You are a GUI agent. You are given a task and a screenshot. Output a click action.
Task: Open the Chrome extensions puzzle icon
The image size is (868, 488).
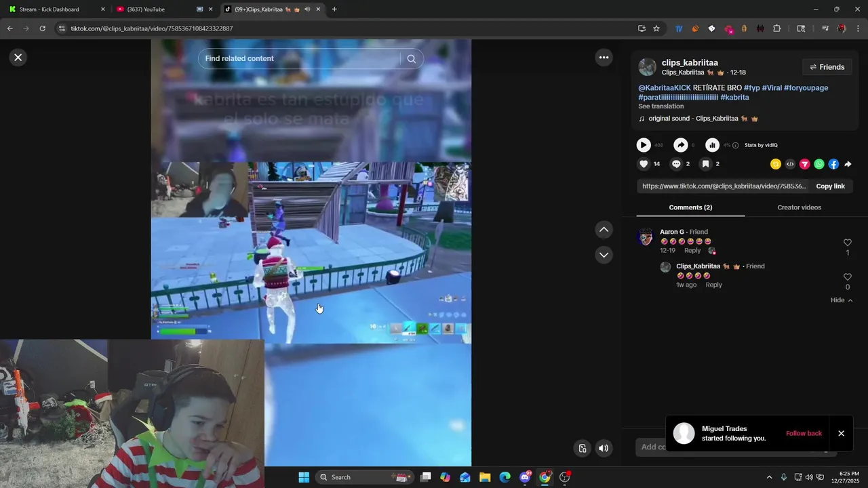[x=776, y=28]
